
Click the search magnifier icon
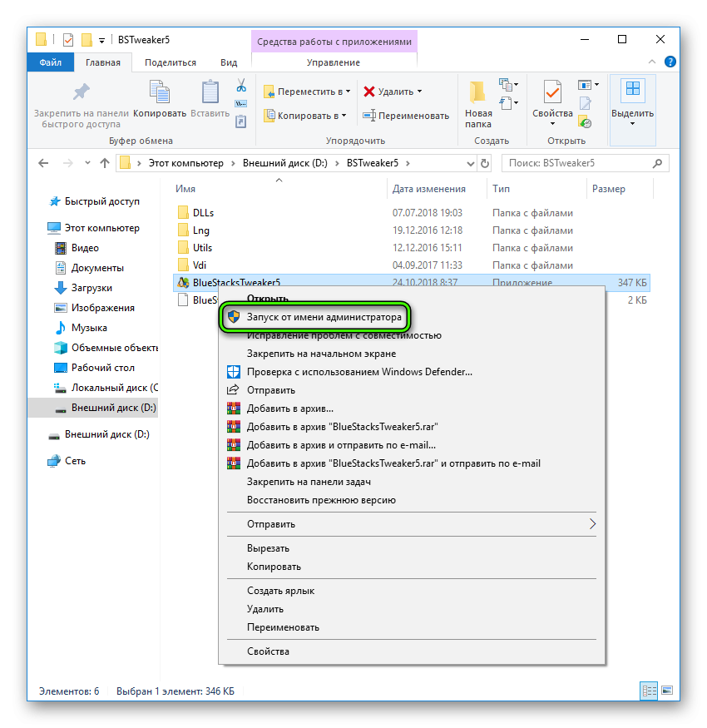[x=657, y=163]
